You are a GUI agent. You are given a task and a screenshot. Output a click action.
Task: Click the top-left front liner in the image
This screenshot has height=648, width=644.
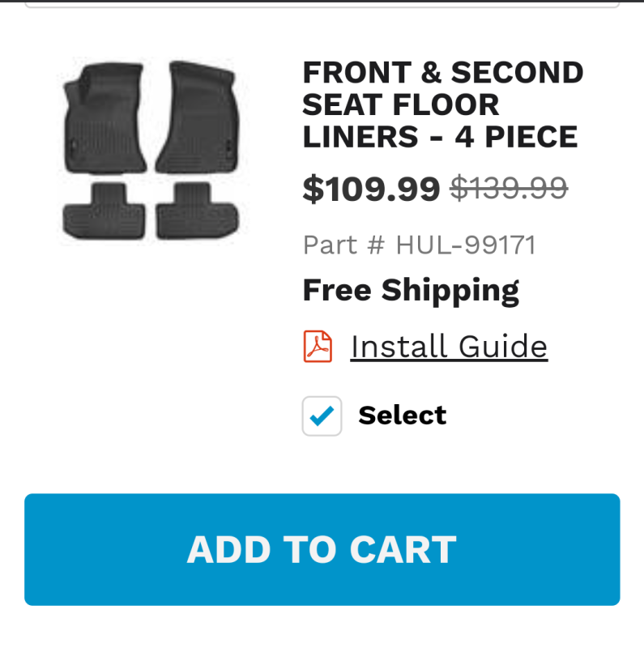tap(105, 117)
